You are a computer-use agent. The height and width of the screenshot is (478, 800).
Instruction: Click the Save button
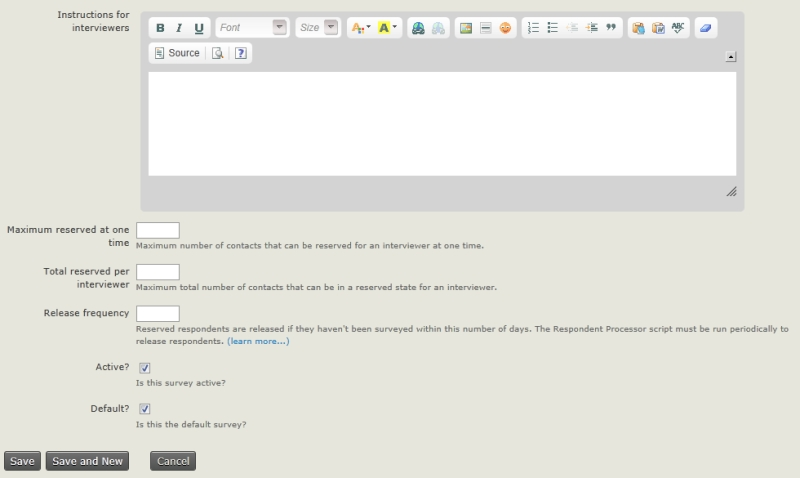(x=22, y=461)
